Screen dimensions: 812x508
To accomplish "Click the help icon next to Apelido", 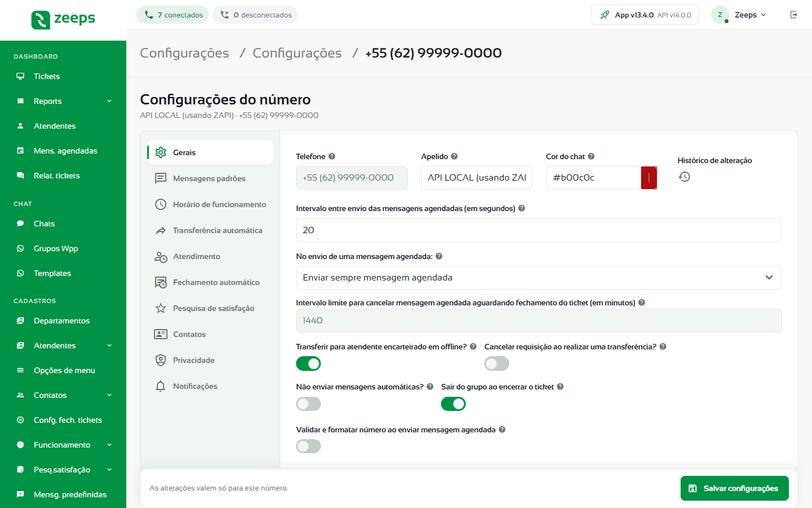I will point(454,156).
